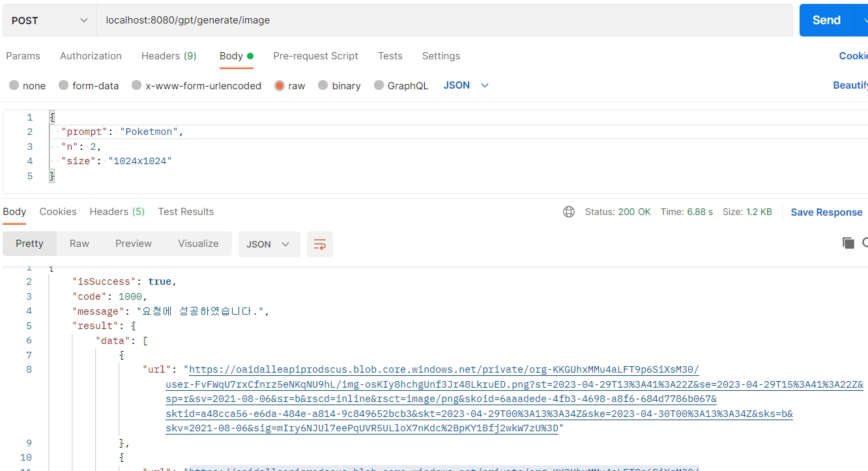Open the POST method dropdown
This screenshot has width=868, height=471.
50,20
